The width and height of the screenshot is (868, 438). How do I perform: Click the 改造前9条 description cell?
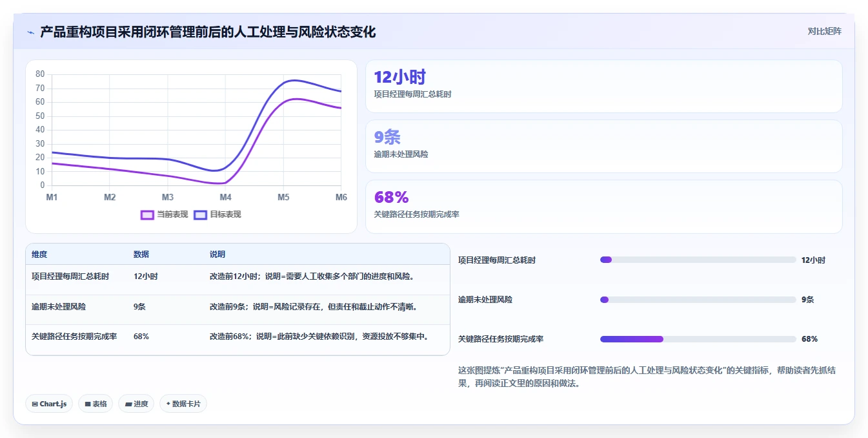click(314, 307)
